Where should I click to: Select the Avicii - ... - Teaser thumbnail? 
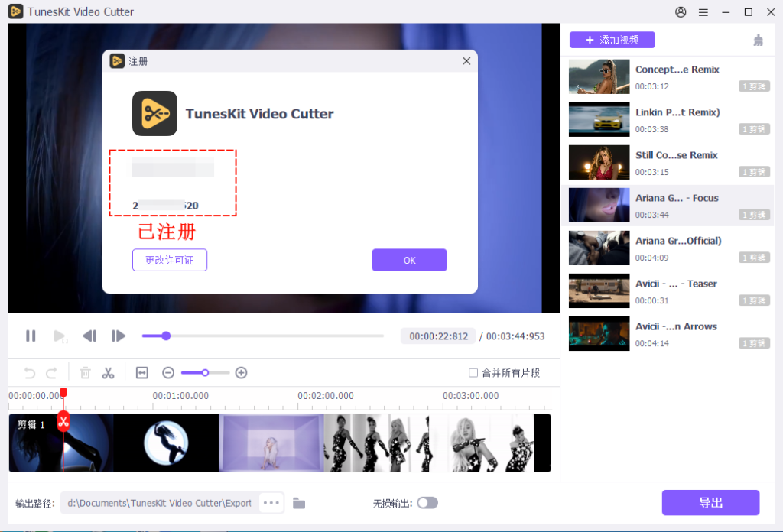[x=599, y=291]
